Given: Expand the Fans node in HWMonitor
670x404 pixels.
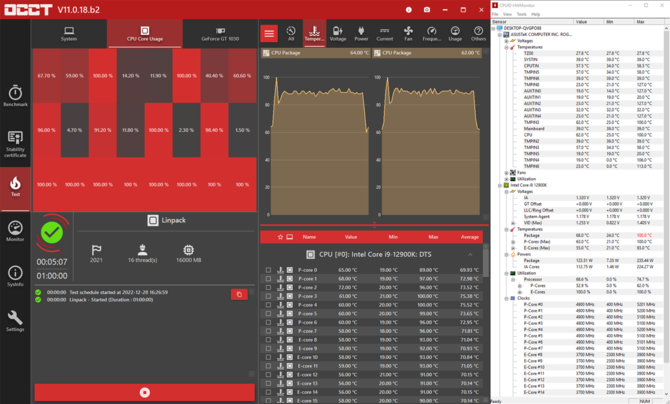Looking at the screenshot, I should [506, 173].
